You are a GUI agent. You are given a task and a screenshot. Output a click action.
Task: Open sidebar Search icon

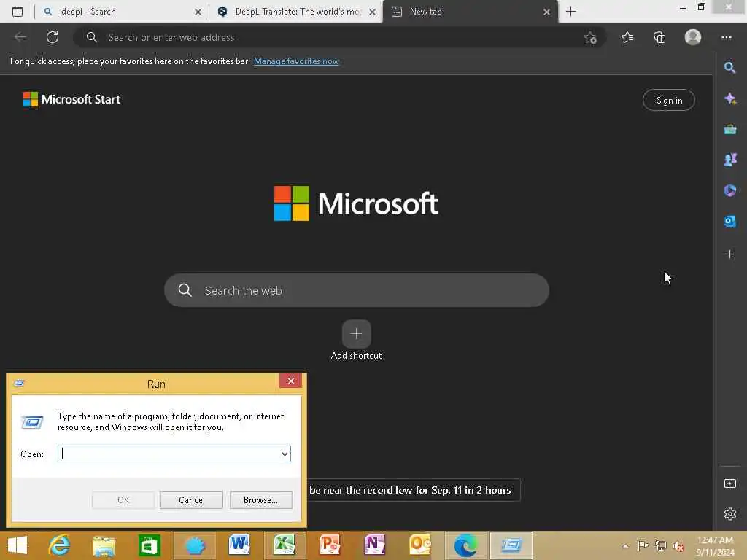(x=729, y=68)
